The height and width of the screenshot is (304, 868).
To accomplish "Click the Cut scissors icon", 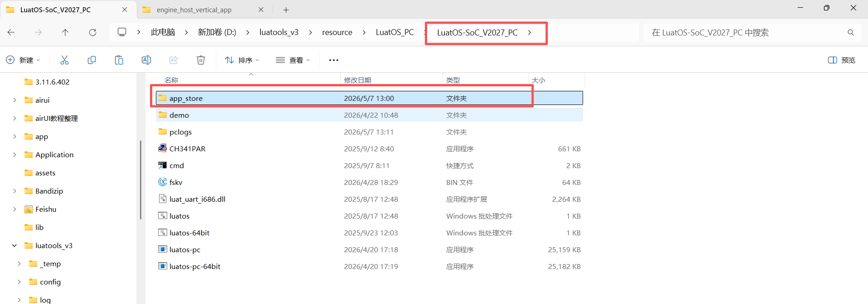I will (x=65, y=60).
